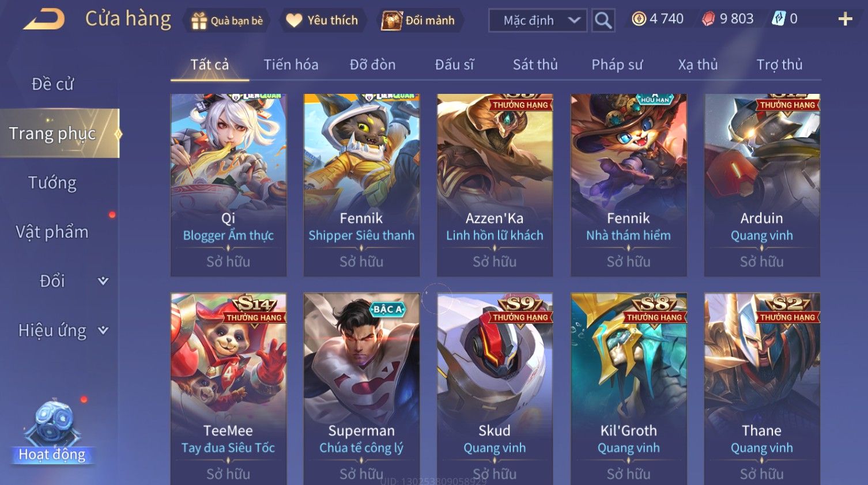The width and height of the screenshot is (868, 485).
Task: Switch to the Pháp sư tab
Action: [617, 65]
